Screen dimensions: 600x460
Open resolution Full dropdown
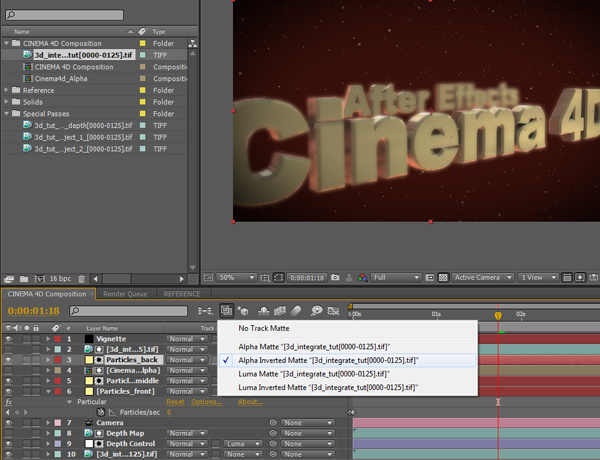[396, 277]
